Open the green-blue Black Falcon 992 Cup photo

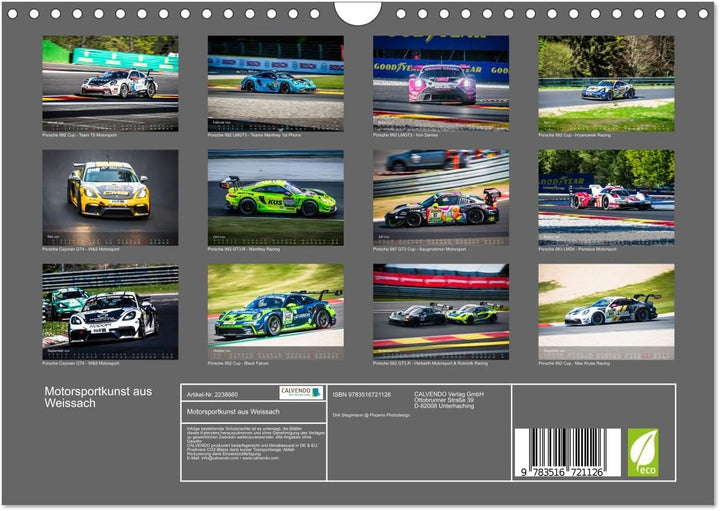pos(276,312)
